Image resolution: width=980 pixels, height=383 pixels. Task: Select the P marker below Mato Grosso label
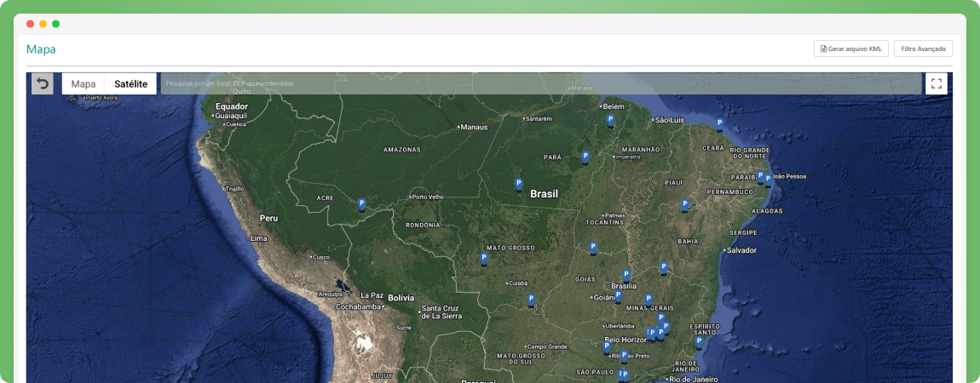pyautogui.click(x=484, y=258)
